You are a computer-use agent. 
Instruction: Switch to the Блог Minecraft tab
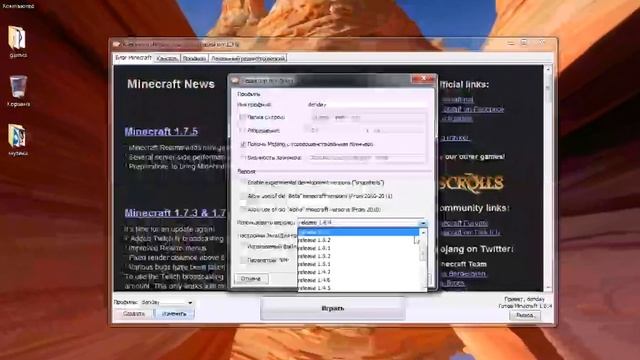click(133, 58)
